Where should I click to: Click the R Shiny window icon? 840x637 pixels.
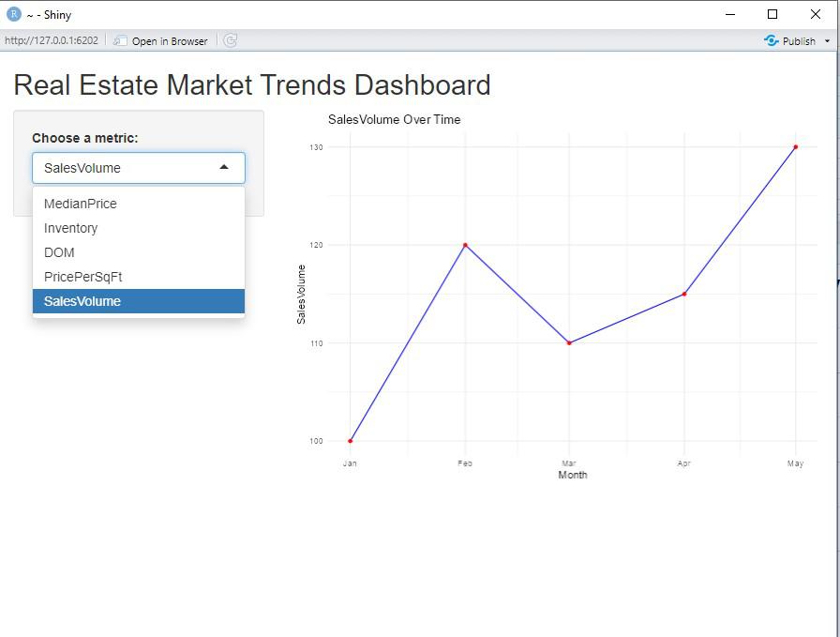pos(13,14)
